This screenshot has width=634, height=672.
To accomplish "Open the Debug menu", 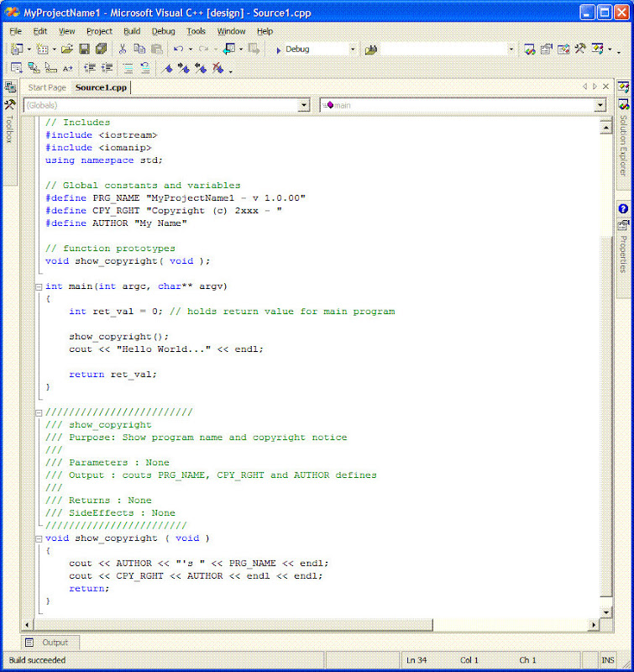I will pyautogui.click(x=163, y=31).
